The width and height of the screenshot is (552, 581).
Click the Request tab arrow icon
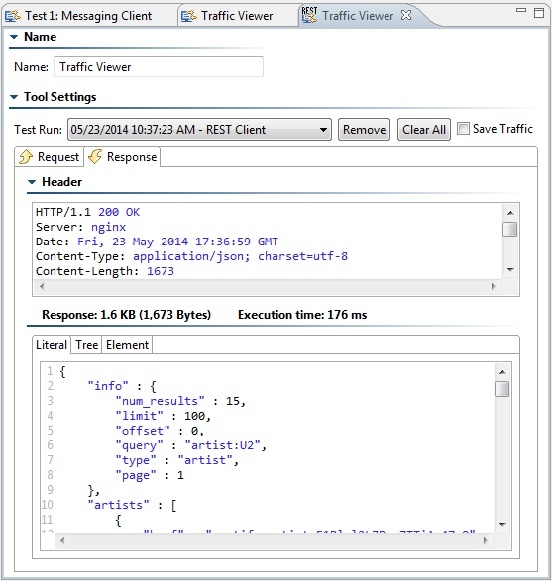tap(26, 157)
